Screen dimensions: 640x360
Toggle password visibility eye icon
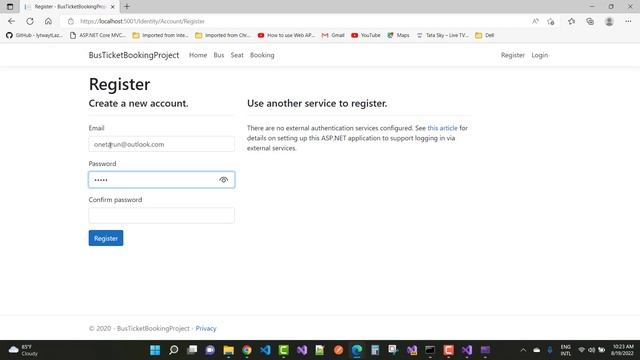223,180
